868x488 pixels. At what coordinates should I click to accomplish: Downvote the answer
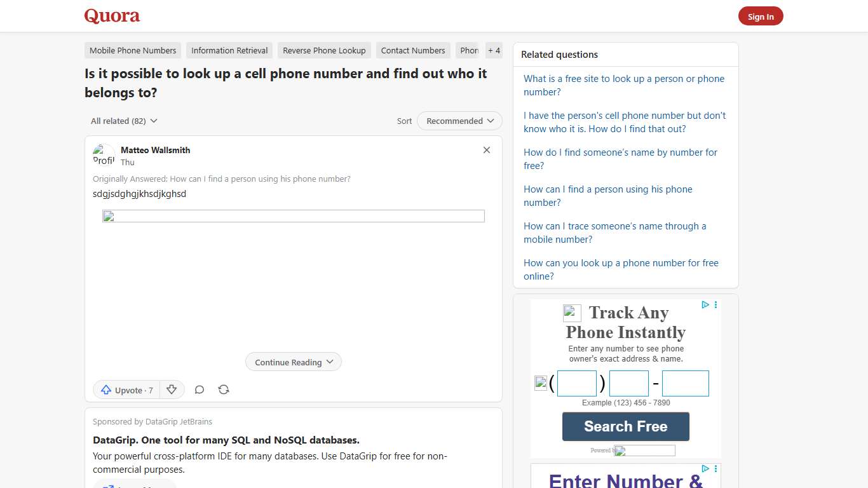tap(172, 390)
